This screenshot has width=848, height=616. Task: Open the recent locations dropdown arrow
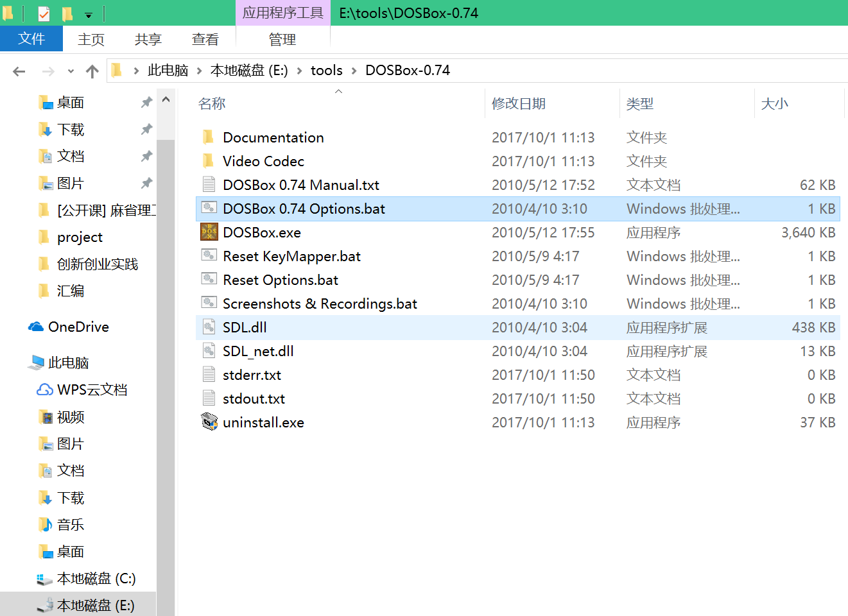(x=71, y=71)
